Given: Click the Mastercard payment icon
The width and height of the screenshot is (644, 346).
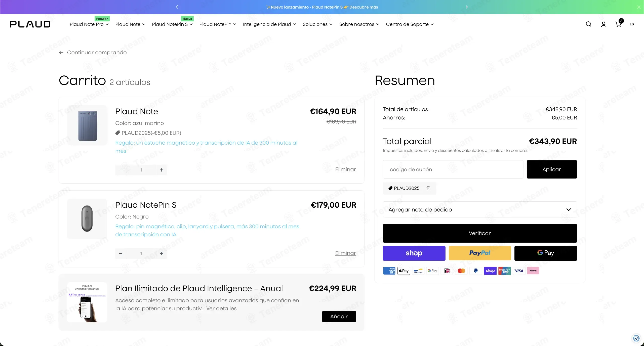Looking at the screenshot, I should pos(461,271).
